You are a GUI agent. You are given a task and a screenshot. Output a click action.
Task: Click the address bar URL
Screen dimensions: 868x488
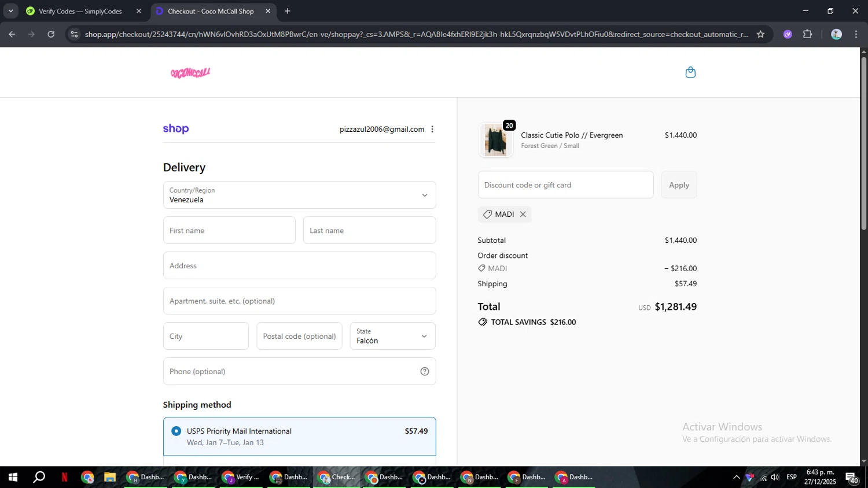coord(417,34)
